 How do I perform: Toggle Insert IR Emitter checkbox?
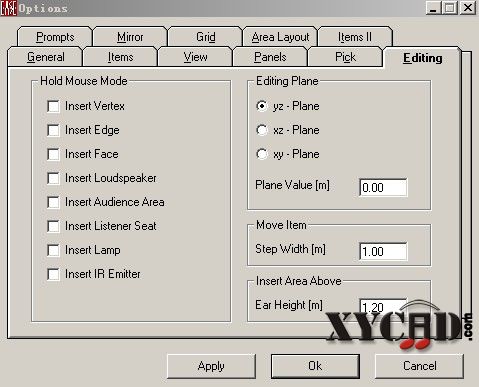tap(53, 274)
